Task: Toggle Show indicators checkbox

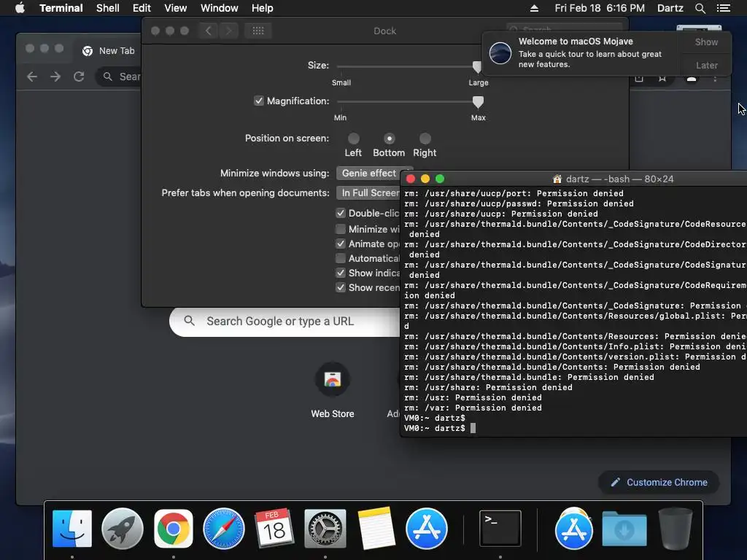Action: pos(340,273)
